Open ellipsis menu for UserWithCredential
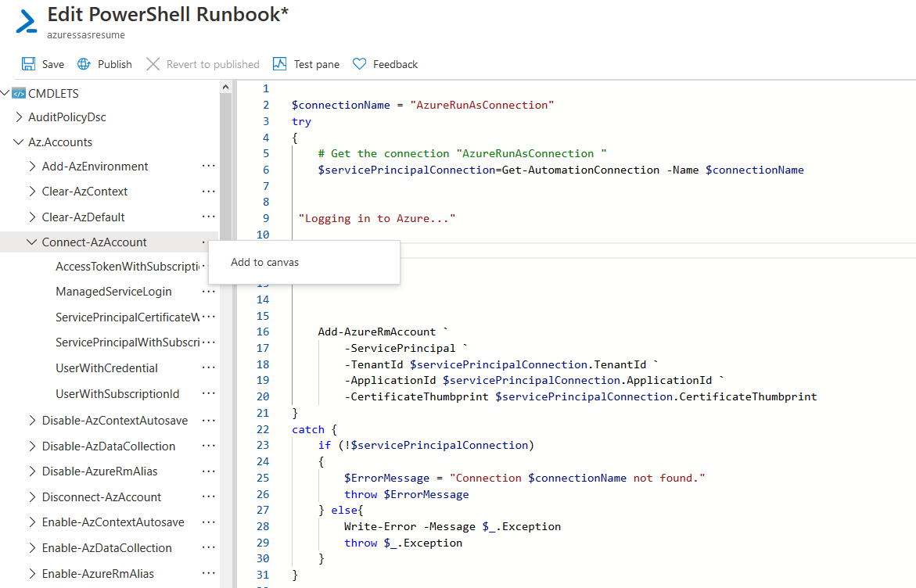The width and height of the screenshot is (916, 588). (x=208, y=368)
